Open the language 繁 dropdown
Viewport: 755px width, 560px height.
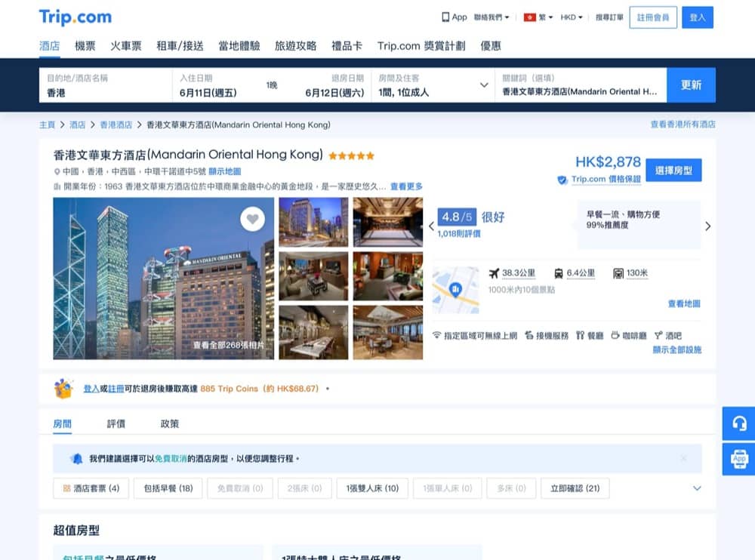pyautogui.click(x=546, y=17)
